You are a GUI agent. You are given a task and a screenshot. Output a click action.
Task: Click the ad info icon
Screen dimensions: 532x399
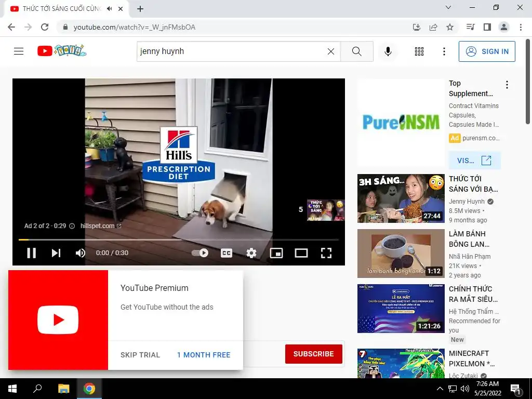(x=72, y=226)
